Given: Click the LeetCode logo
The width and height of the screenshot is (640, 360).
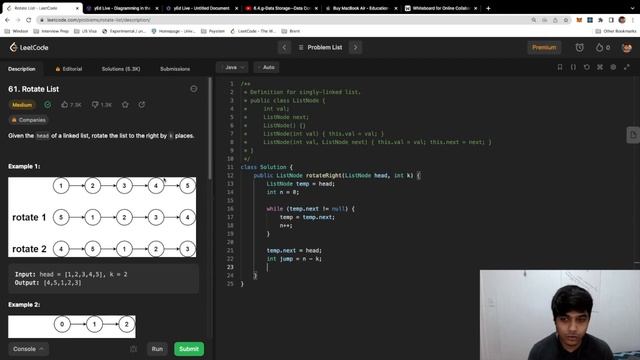Looking at the screenshot, I should 29,47.
